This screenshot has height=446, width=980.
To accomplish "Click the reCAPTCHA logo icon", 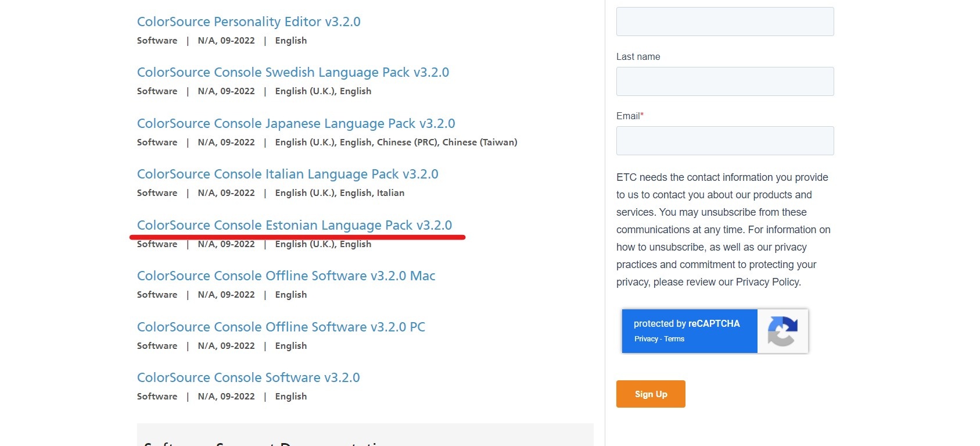I will pos(782,331).
